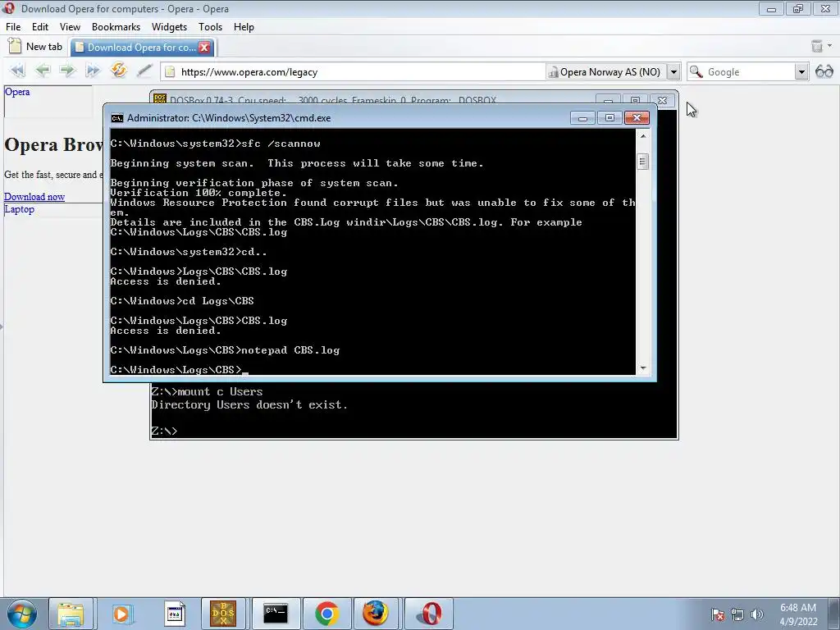
Task: Close the Download Opera tab
Action: 204,48
